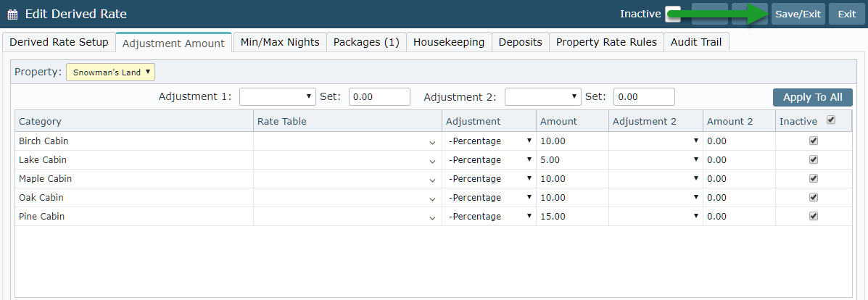The height and width of the screenshot is (300, 868).
Task: Uncheck Inactive for Lake Cabin
Action: point(813,159)
